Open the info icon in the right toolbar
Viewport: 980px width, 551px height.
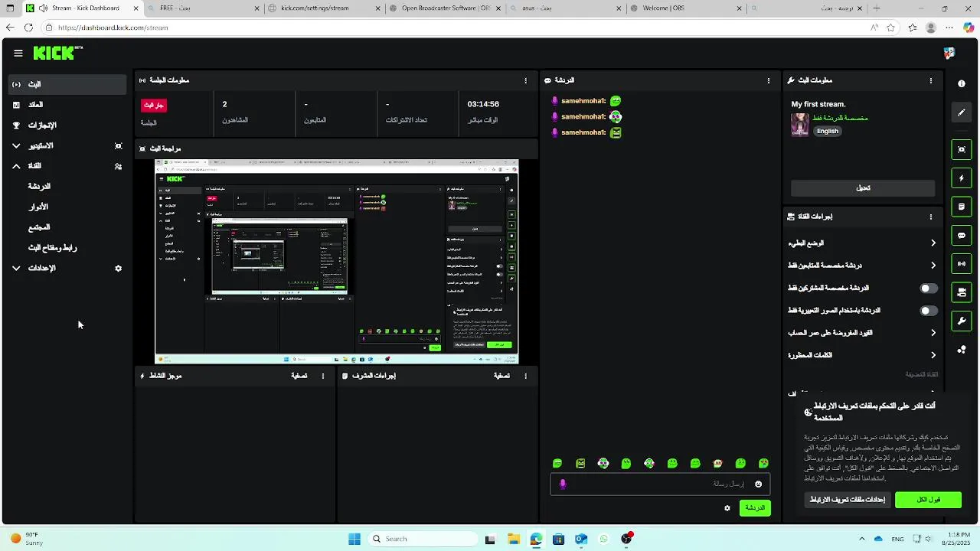coord(962,83)
